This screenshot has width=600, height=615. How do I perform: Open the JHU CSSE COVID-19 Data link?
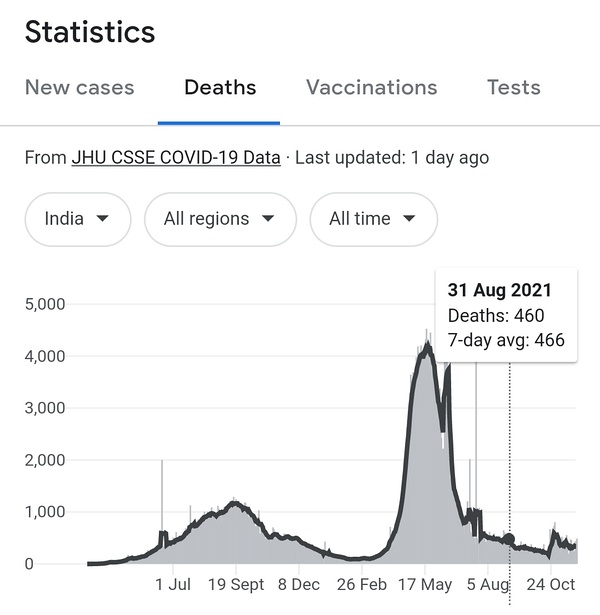tap(176, 158)
